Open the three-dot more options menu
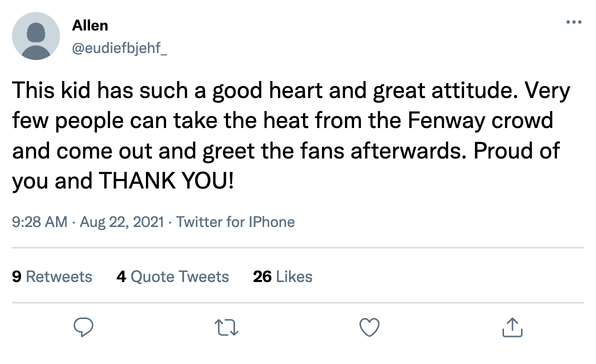Viewport: 596px width, 364px height. tap(573, 22)
